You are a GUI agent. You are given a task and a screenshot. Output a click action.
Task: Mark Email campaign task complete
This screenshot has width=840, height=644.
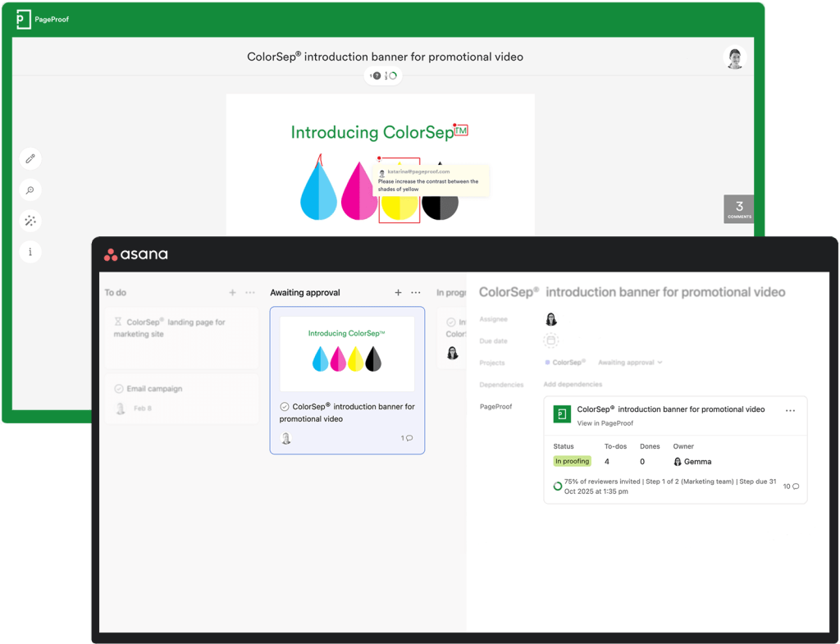tap(119, 389)
